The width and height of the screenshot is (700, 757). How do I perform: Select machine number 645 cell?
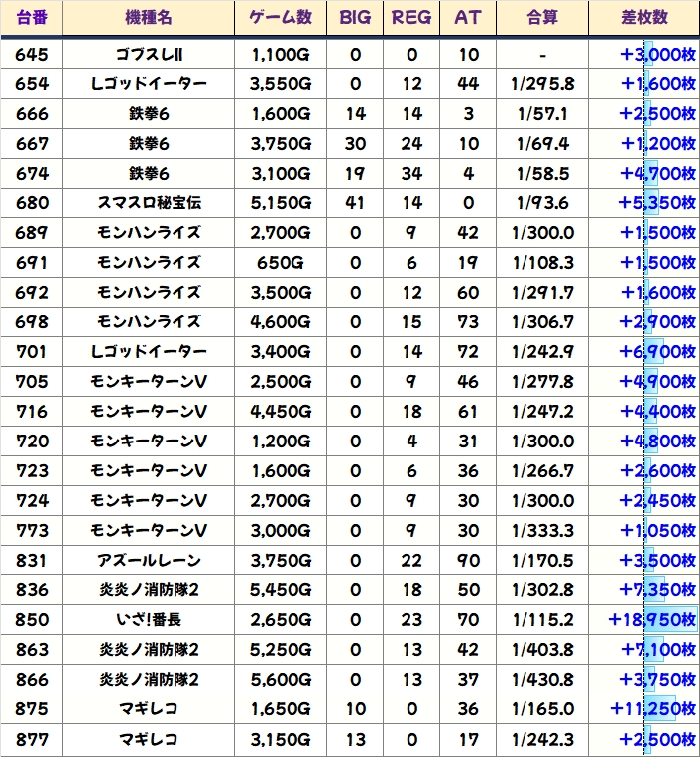(31, 55)
